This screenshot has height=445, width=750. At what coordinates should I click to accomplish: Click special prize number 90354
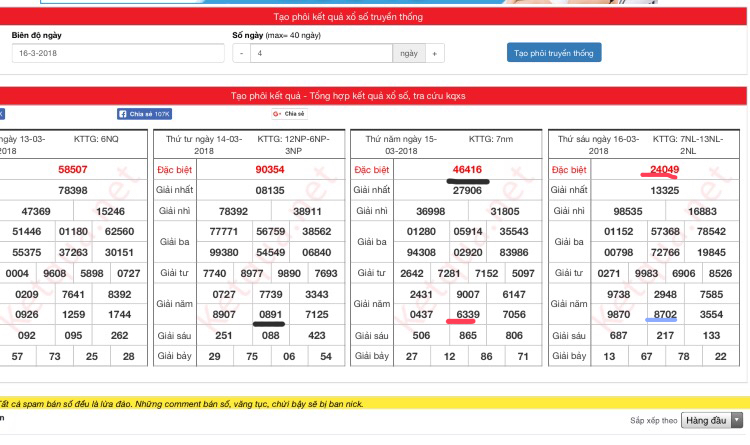click(270, 170)
